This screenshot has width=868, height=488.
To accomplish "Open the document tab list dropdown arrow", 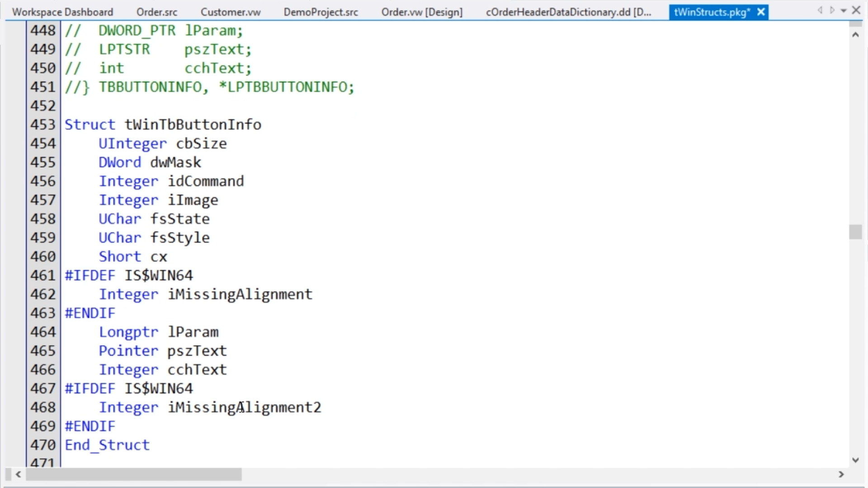I will pos(844,11).
